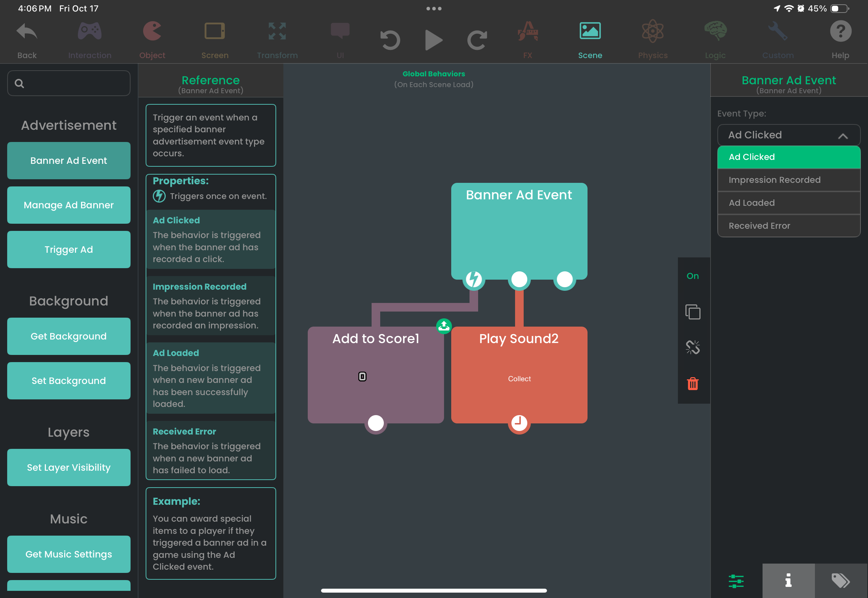Screen dimensions: 868x598
Task: Open the settings sliders panel tab
Action: pos(736,581)
